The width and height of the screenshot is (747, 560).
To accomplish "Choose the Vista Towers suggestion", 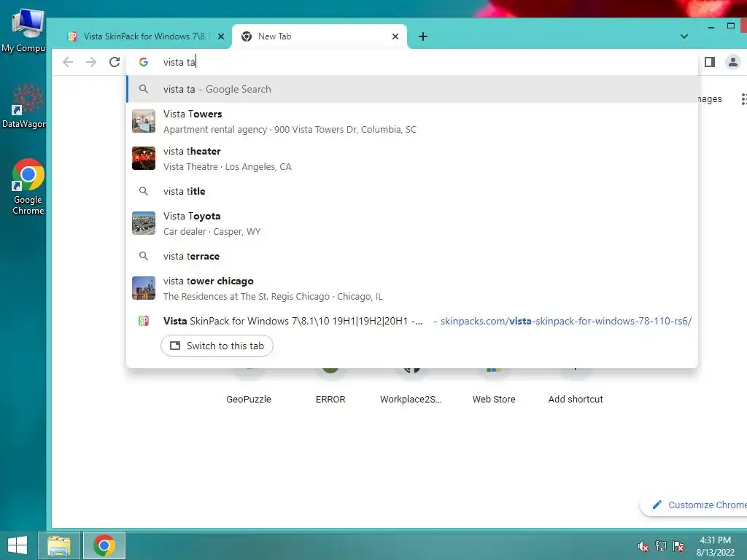I will [x=412, y=122].
